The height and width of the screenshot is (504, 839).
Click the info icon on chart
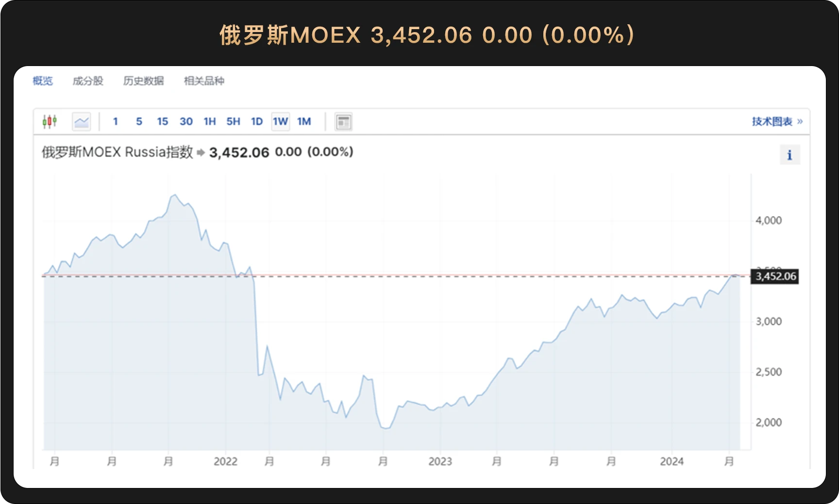[789, 155]
